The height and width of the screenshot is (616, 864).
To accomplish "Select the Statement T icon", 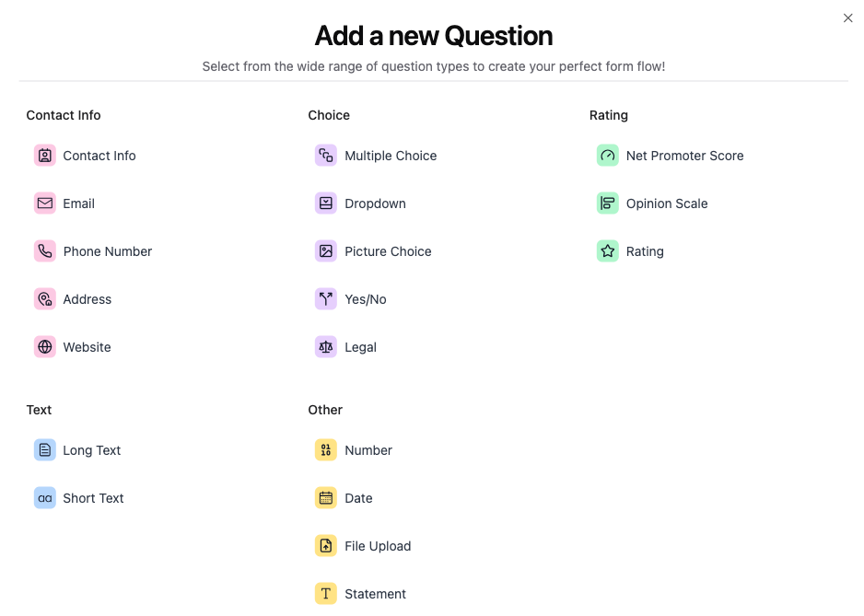I will 325,594.
